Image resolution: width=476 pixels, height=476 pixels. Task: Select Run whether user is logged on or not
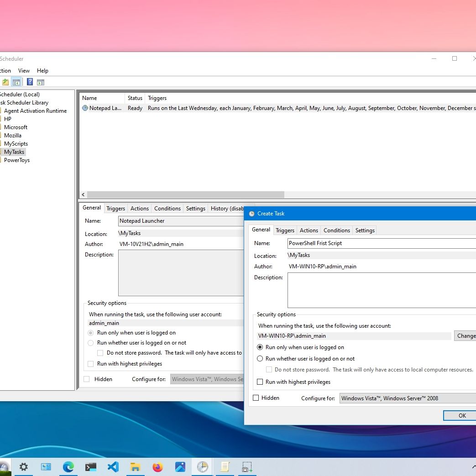260,359
